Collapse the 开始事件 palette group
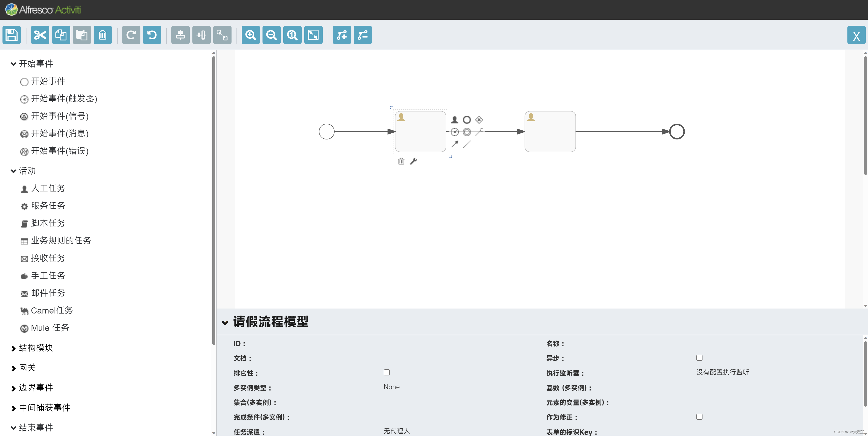The height and width of the screenshot is (436, 868). (x=32, y=64)
